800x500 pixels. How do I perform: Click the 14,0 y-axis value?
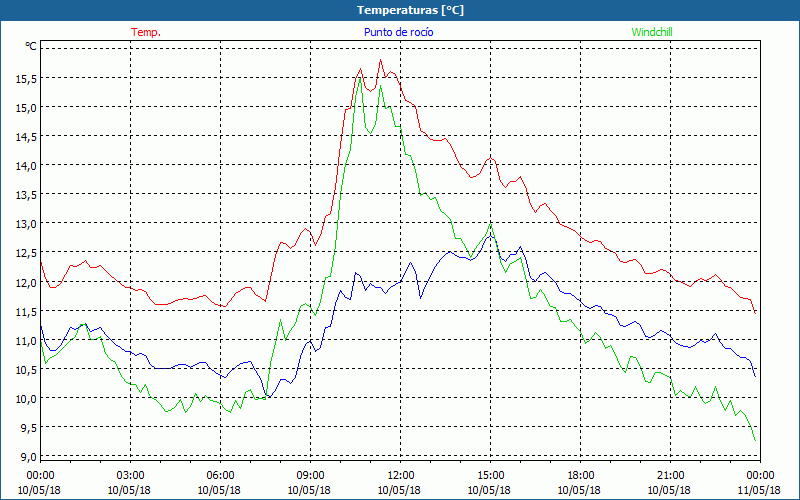[x=28, y=165]
